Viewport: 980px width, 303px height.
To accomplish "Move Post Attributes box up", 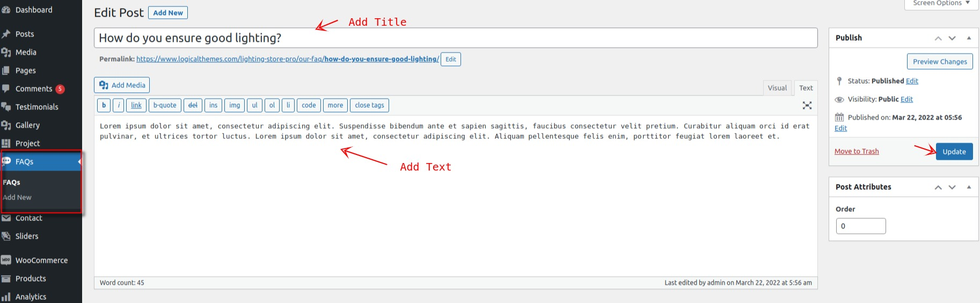I will (x=938, y=187).
